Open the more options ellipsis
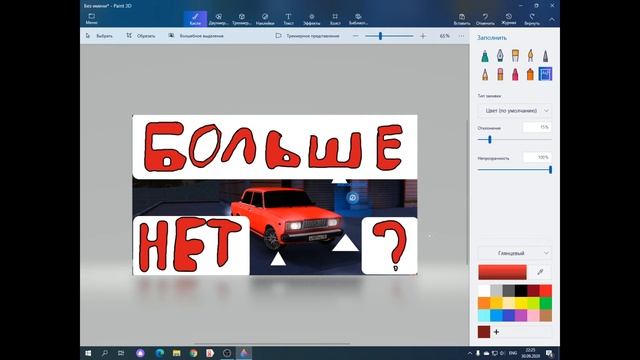640x360 pixels. point(461,36)
